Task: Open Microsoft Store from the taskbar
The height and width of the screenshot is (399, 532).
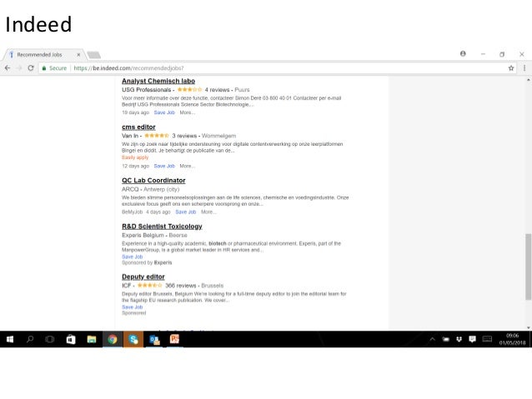Action: 71,339
